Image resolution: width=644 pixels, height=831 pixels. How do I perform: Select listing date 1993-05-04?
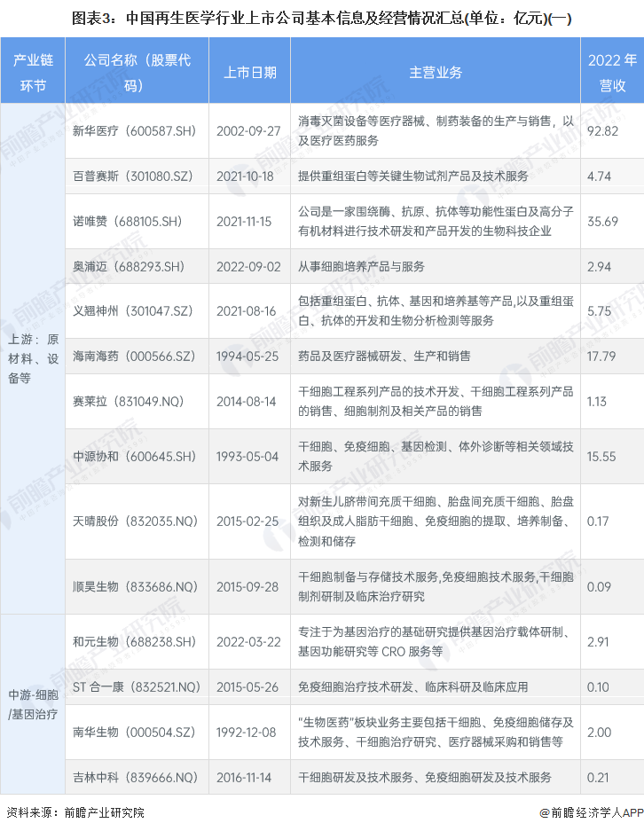(247, 457)
